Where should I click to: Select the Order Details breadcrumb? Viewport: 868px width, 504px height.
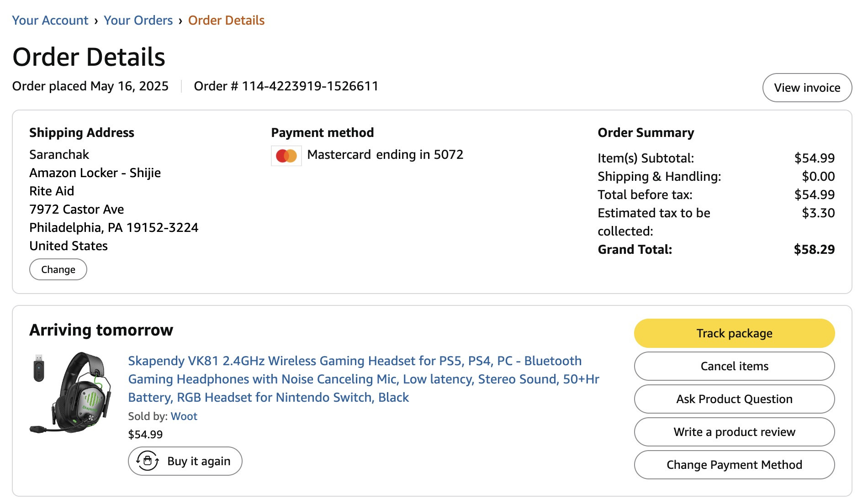click(226, 21)
